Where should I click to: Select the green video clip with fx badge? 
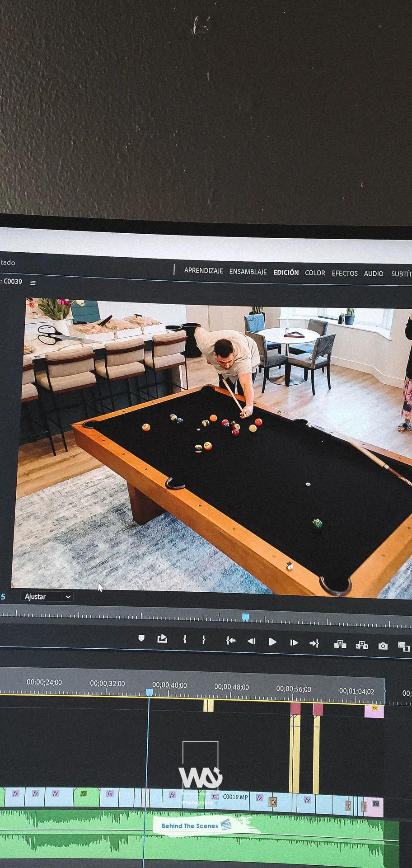86,797
